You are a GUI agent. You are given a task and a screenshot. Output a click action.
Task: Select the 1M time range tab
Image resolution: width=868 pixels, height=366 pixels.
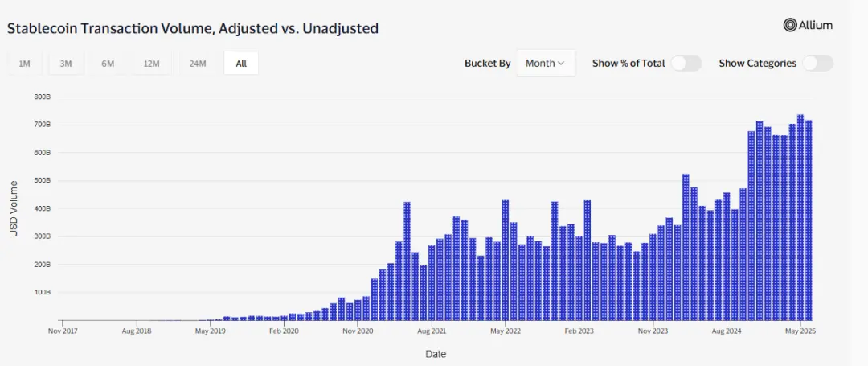(x=24, y=64)
